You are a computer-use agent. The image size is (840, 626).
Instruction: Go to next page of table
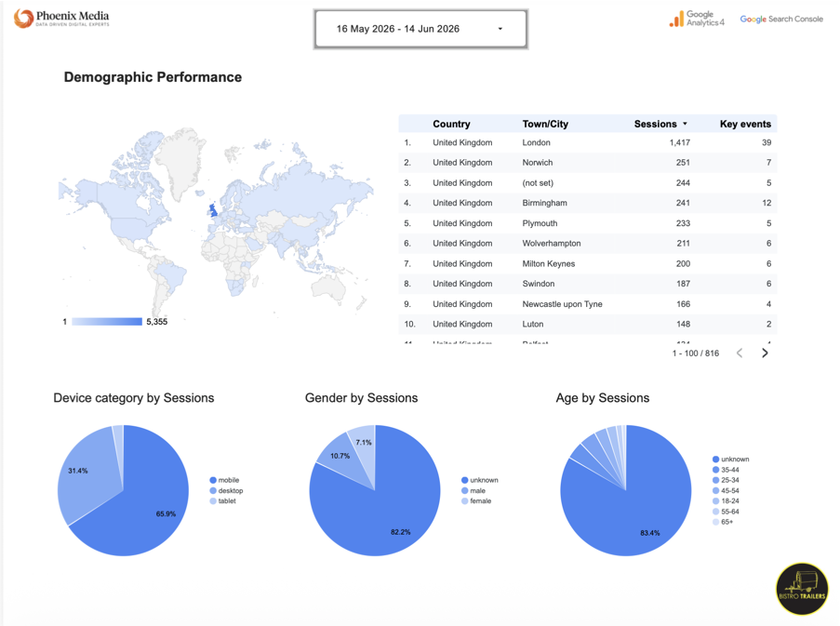[x=765, y=353]
